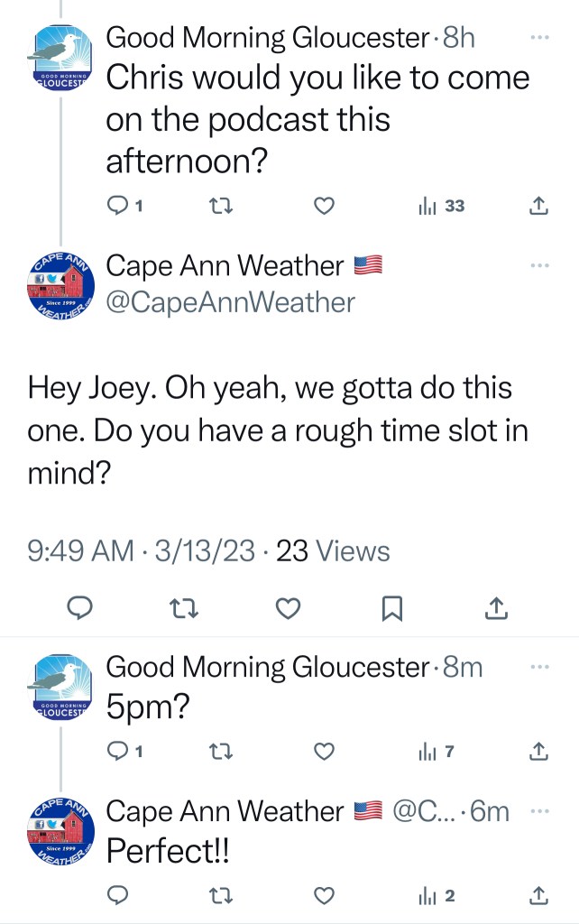Like the 'Perfect!!' reply
Viewport: 579px width, 924px height.
[324, 895]
